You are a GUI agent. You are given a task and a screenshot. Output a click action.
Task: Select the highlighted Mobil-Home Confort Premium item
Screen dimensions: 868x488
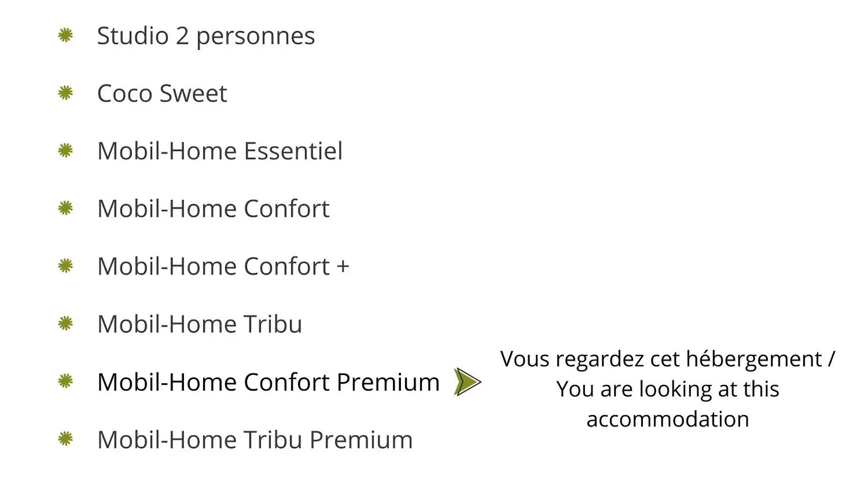pos(269,382)
